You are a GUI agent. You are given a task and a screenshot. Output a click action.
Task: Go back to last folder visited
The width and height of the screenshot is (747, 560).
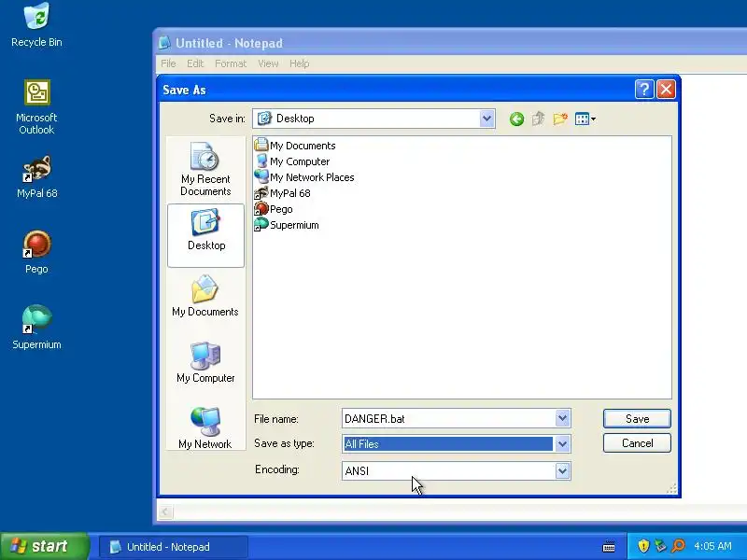point(516,119)
